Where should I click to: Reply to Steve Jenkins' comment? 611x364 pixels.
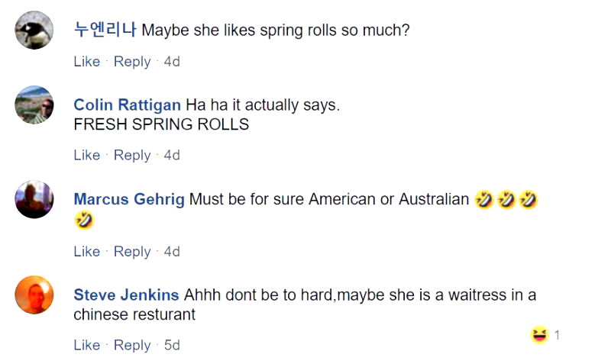132,345
